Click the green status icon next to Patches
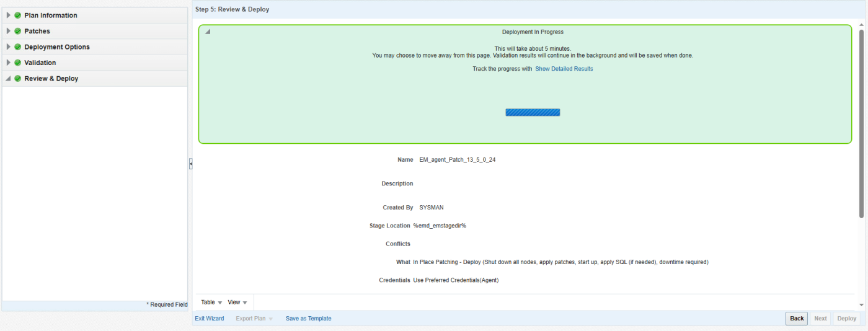Image resolution: width=868 pixels, height=331 pixels. coord(18,31)
